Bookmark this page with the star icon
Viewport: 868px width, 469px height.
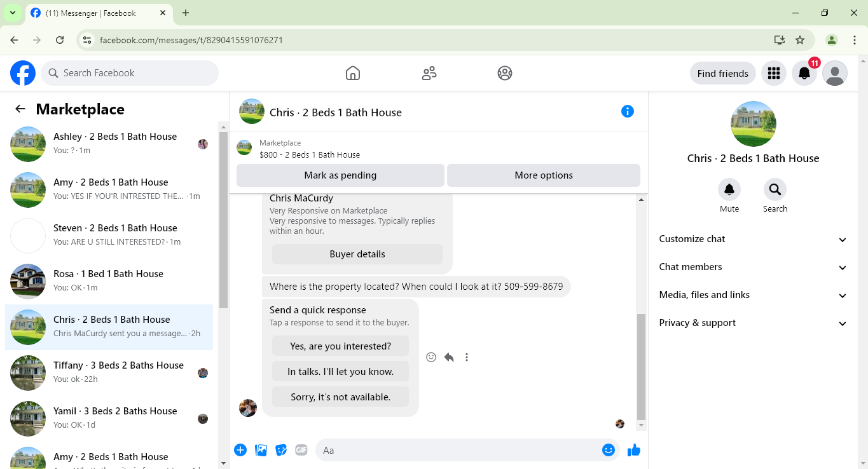pos(800,40)
